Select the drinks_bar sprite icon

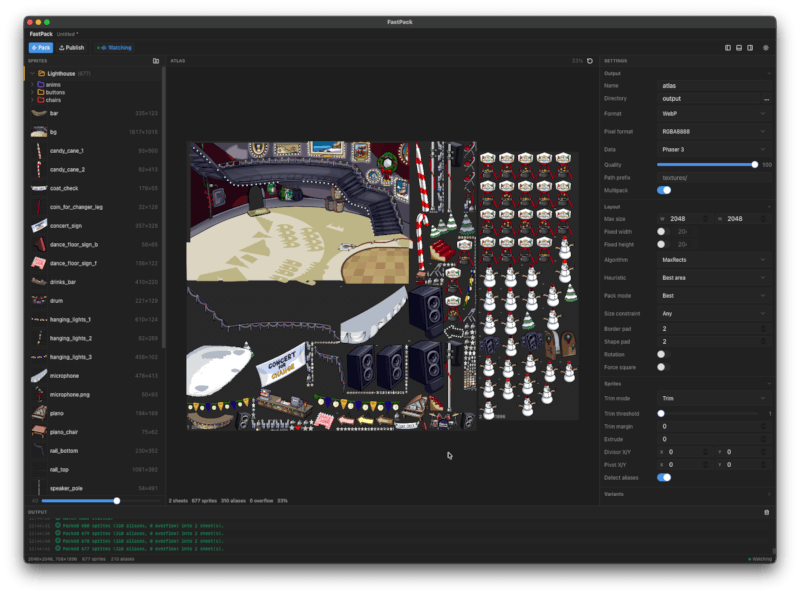[x=39, y=282]
